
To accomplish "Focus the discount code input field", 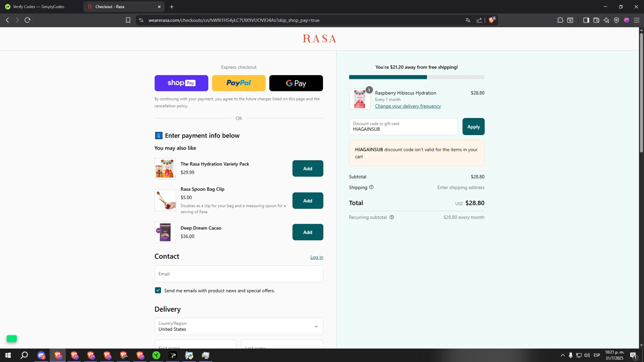I will coord(403,127).
